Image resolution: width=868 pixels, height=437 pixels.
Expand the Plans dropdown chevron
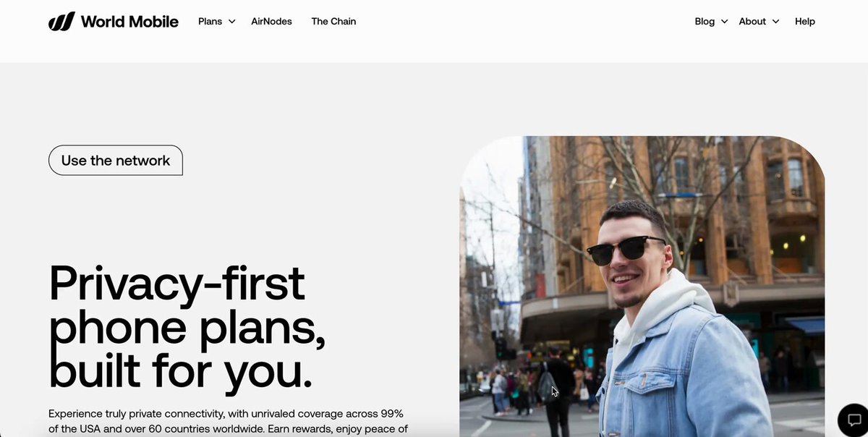pos(232,22)
